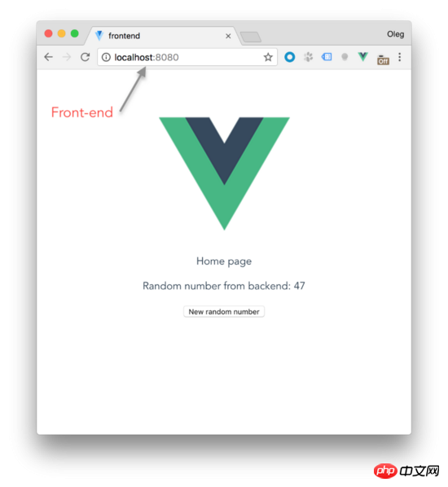Open the Oleg profile button
Screen dimensions: 448x487
(x=395, y=34)
